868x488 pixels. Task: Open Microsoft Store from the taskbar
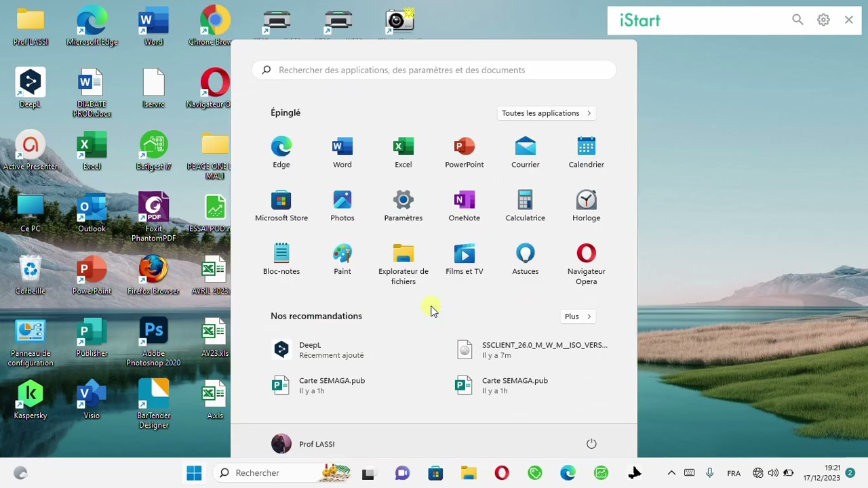435,473
